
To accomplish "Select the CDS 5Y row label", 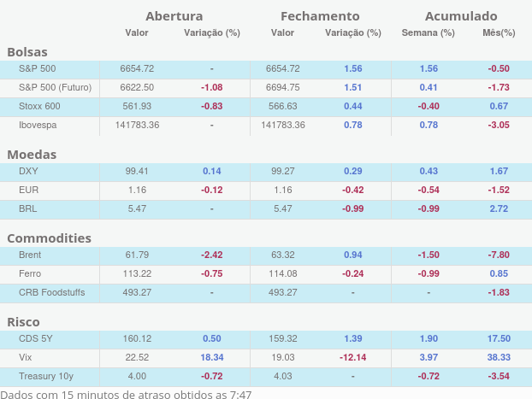I will (35, 338).
